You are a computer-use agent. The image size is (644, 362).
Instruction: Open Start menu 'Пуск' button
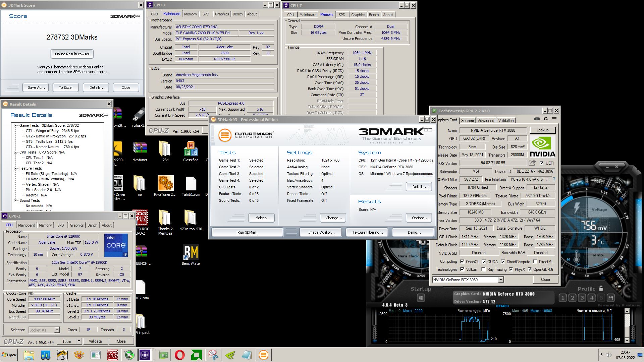[9, 355]
